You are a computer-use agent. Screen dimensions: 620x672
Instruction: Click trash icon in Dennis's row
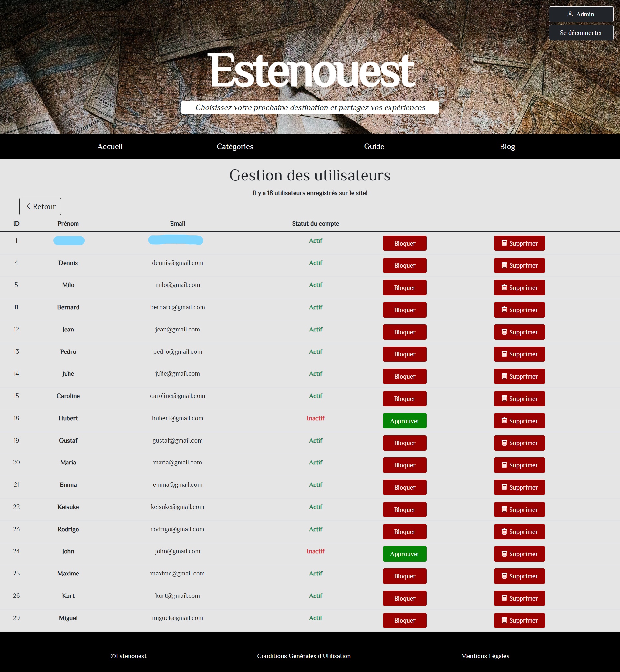point(504,265)
